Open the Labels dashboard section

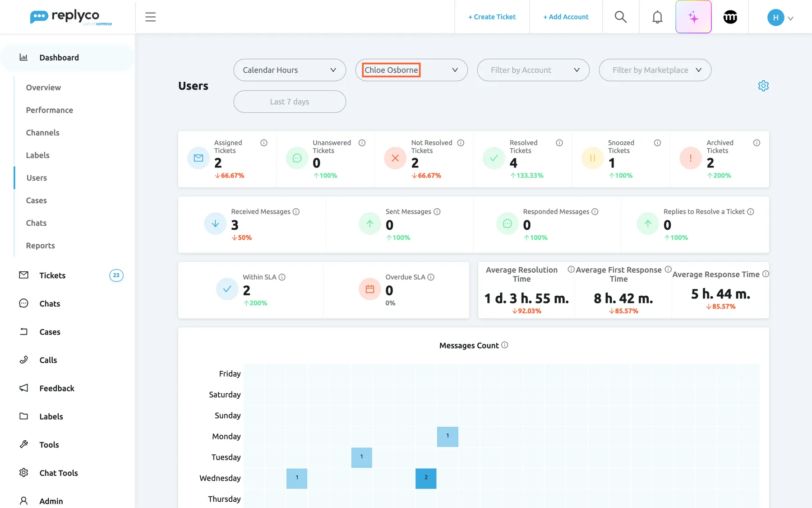point(38,155)
